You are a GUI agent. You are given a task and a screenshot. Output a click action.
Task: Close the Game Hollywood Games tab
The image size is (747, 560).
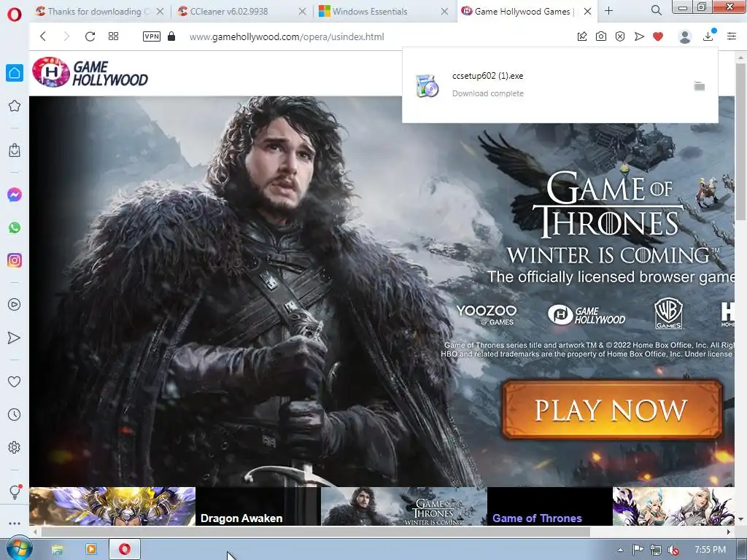click(587, 11)
